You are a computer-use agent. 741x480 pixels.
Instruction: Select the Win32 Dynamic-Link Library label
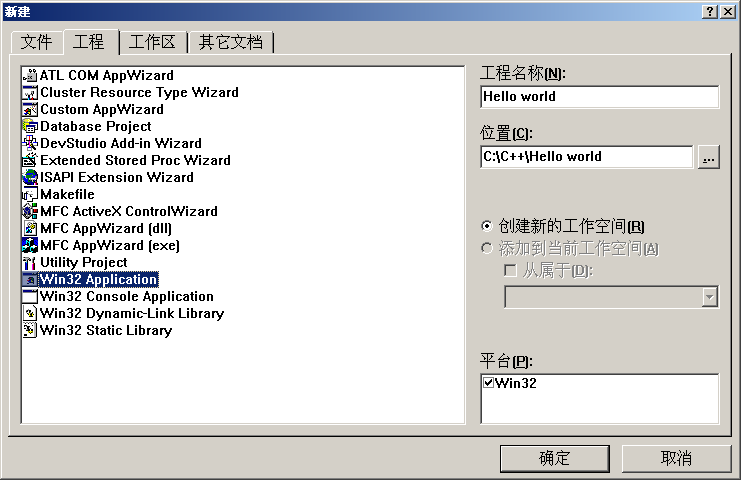(x=132, y=314)
